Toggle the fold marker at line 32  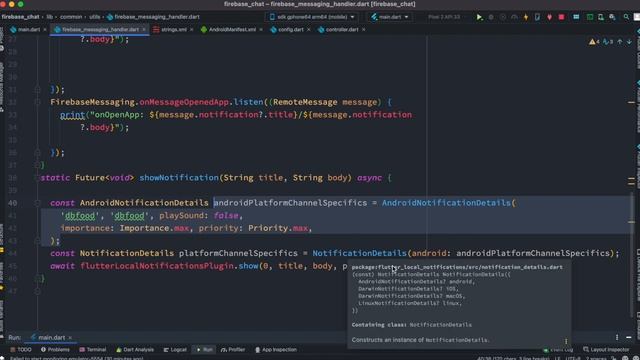38,102
